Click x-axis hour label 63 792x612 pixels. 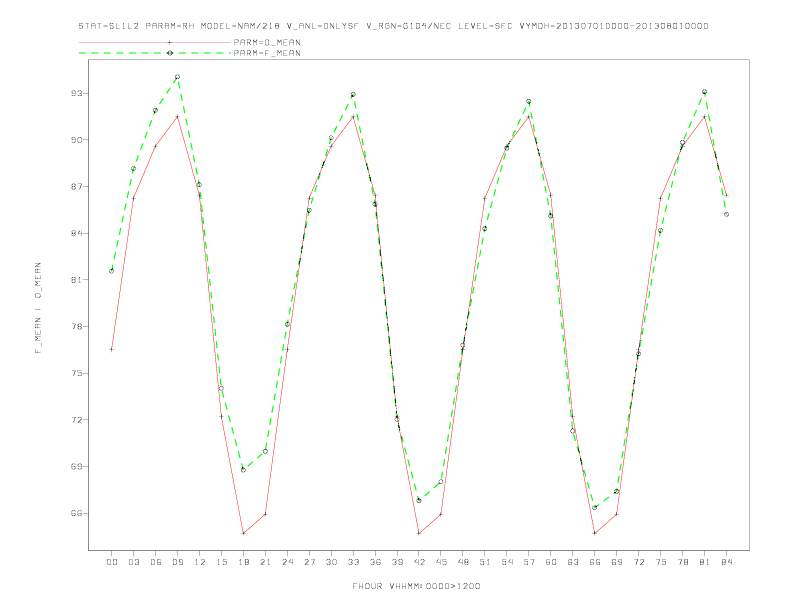coord(573,562)
